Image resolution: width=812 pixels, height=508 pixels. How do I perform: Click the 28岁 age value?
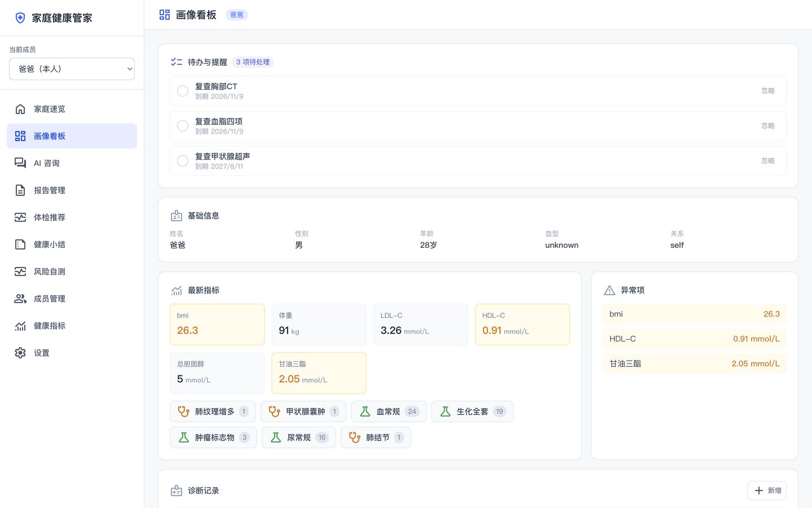click(x=429, y=245)
